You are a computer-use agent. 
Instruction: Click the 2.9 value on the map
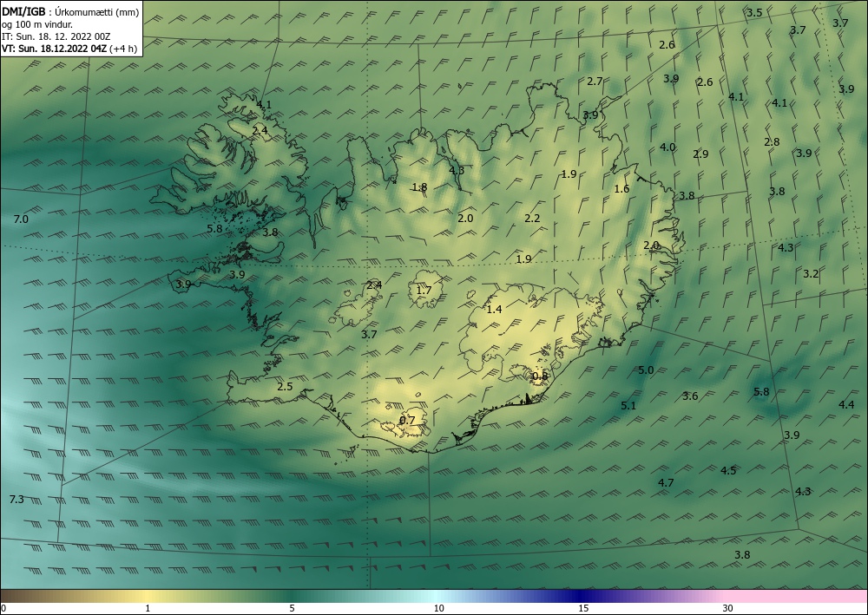click(700, 154)
